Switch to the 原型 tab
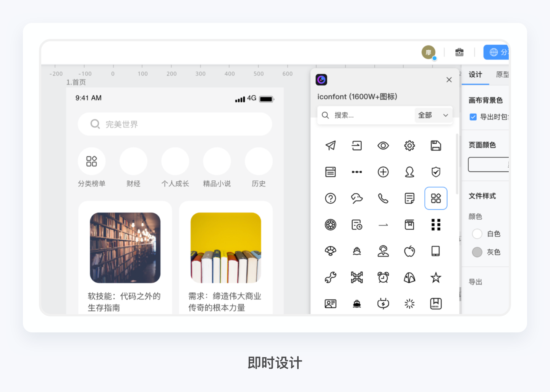The image size is (550, 392). [502, 75]
